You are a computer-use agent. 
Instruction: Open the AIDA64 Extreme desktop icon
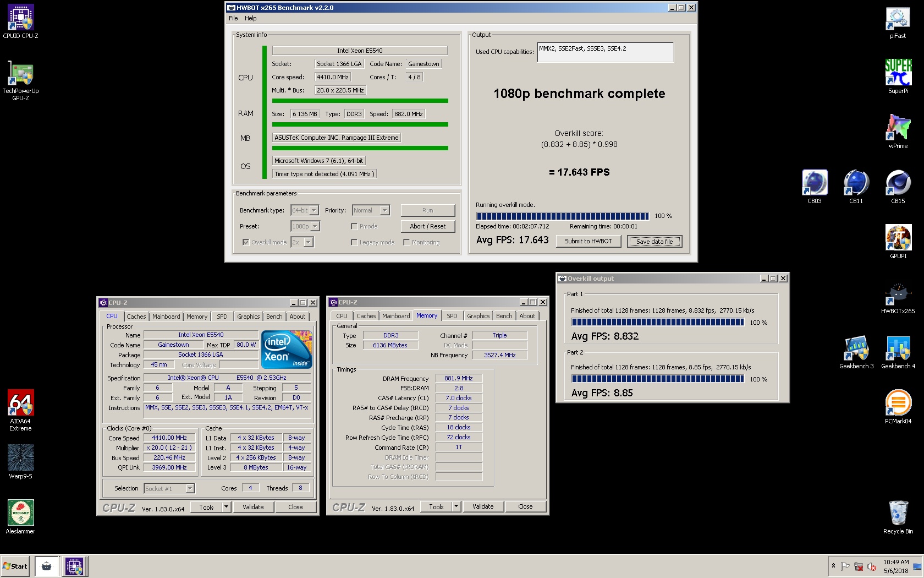[20, 410]
